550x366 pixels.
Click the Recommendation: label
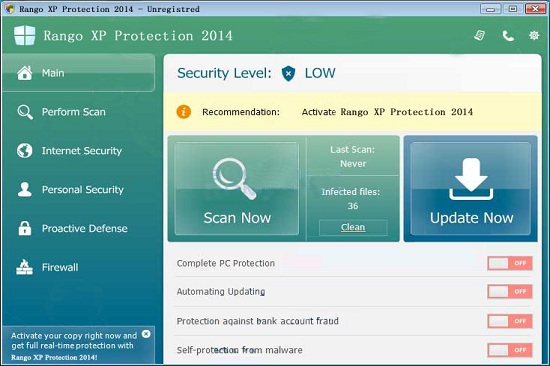pyautogui.click(x=241, y=112)
